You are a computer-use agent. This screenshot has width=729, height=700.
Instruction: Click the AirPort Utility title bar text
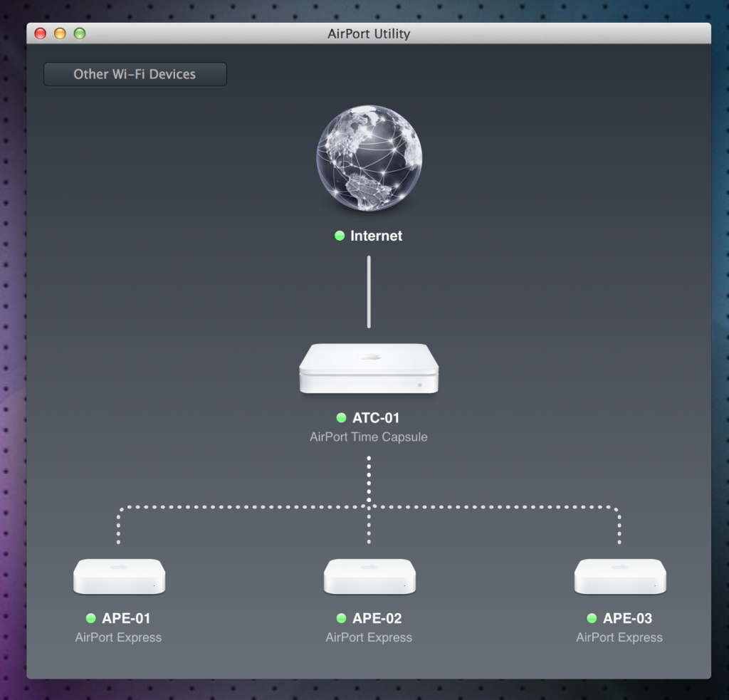[x=369, y=33]
